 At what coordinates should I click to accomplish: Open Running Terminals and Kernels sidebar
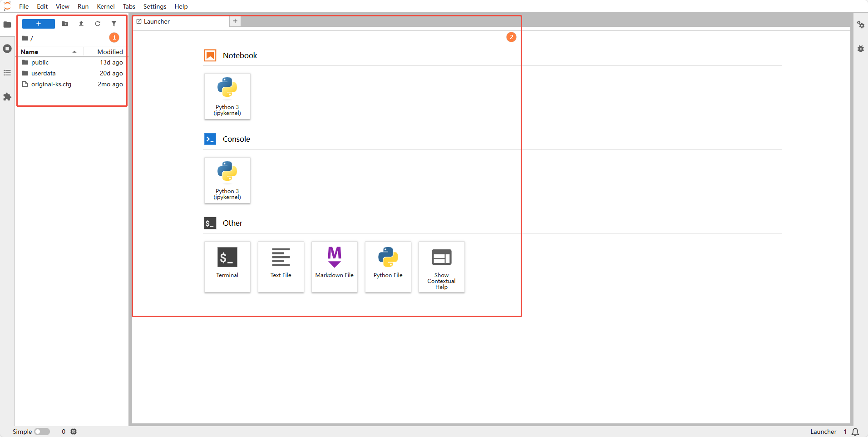(7, 49)
